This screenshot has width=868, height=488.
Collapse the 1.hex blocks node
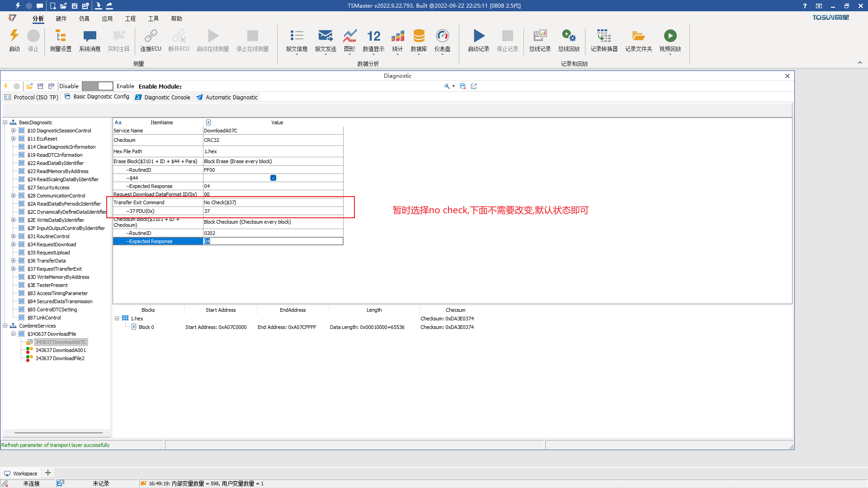click(117, 319)
